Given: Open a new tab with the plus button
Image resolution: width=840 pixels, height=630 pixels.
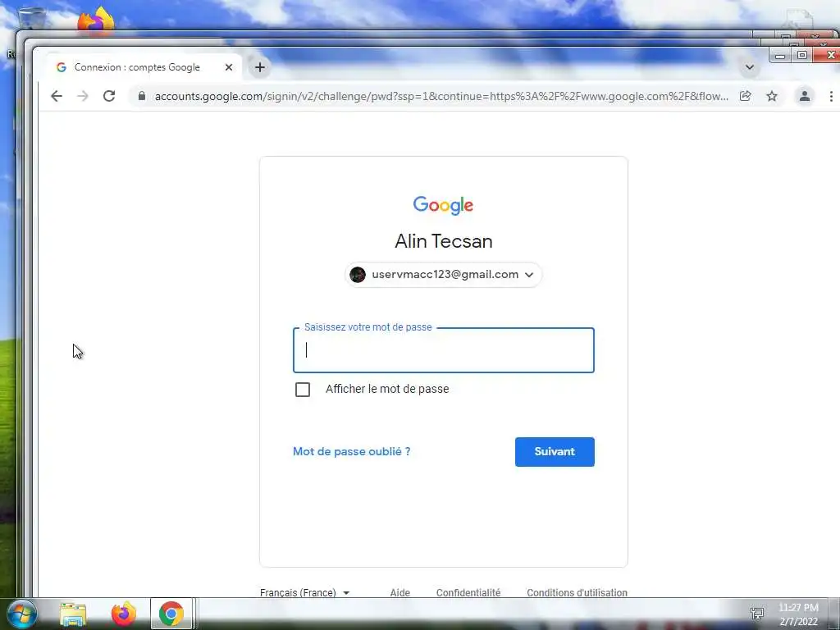Looking at the screenshot, I should (x=260, y=67).
